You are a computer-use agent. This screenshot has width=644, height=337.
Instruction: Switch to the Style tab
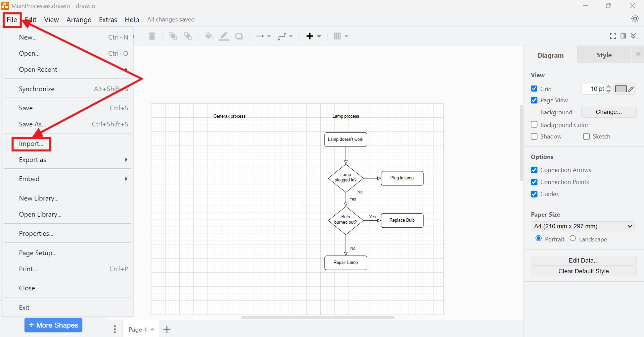coord(603,55)
